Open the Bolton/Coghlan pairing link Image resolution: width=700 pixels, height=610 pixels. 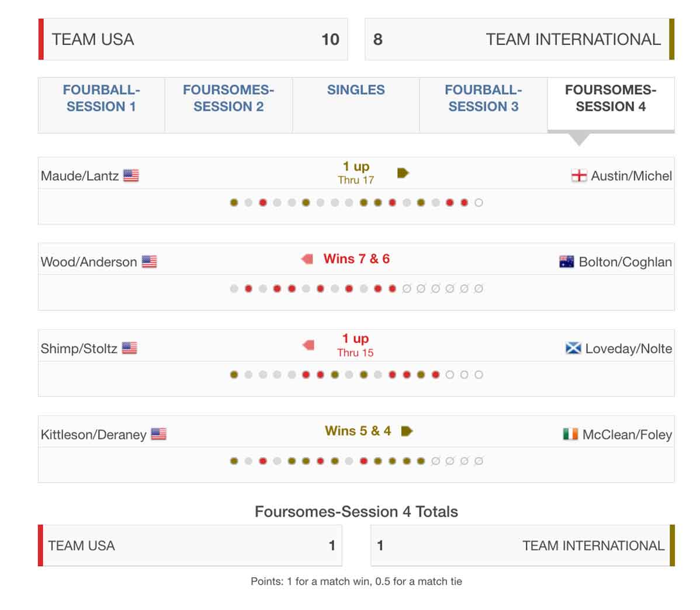[x=625, y=262]
